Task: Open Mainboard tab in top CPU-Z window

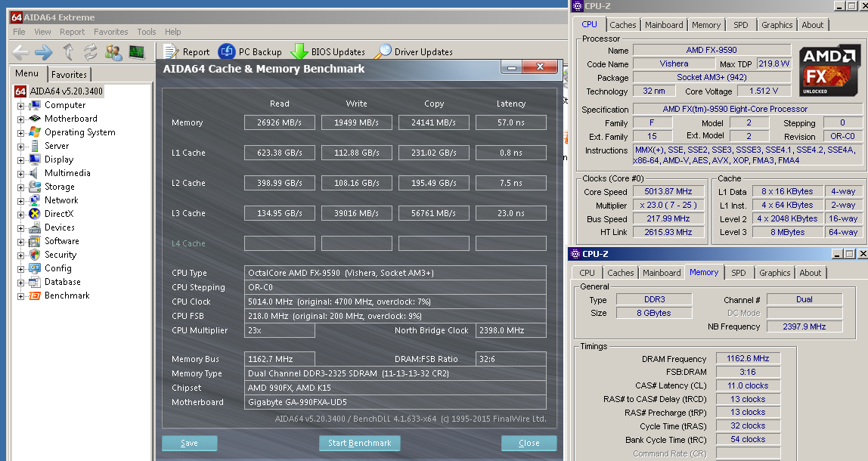Action: [664, 25]
